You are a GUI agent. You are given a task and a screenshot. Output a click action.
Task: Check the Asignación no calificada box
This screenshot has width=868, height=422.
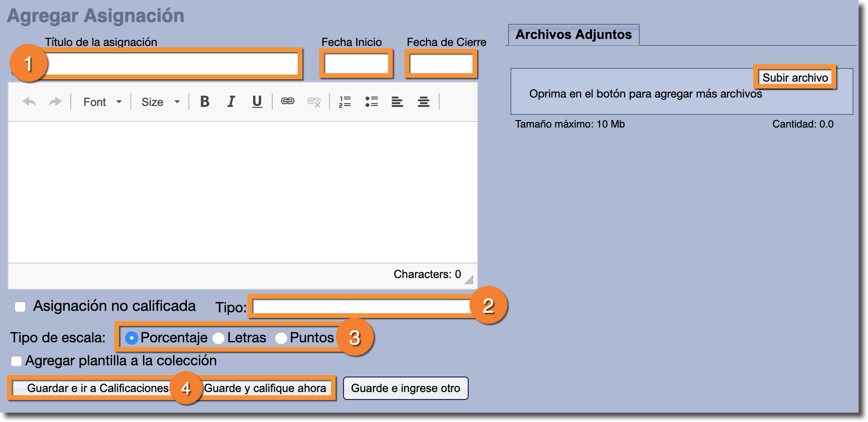pos(20,307)
